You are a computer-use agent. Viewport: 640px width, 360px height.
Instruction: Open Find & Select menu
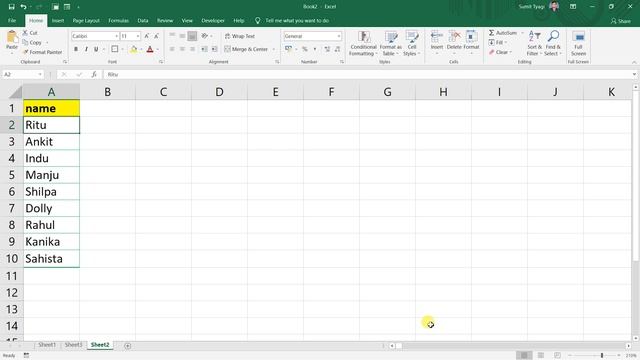553,43
